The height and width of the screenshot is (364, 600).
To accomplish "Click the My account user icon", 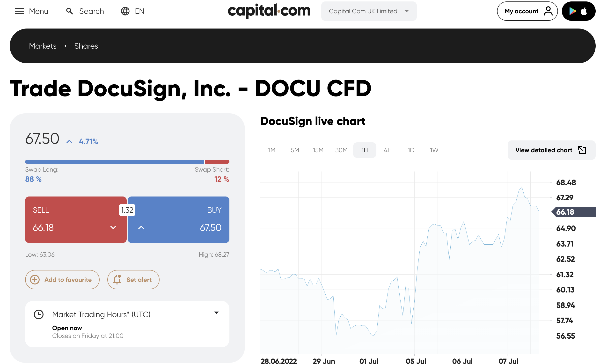I will [548, 11].
